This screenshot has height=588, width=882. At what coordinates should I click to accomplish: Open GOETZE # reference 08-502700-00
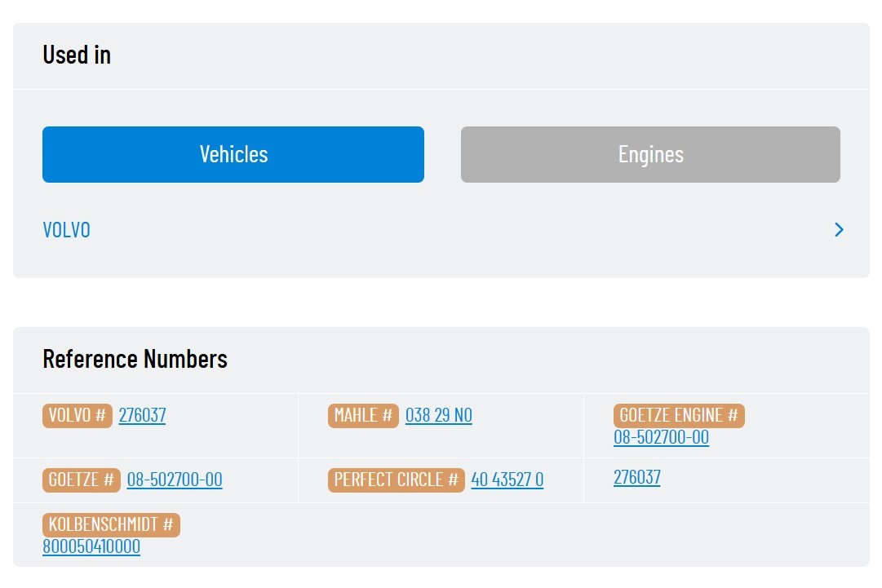click(x=175, y=480)
